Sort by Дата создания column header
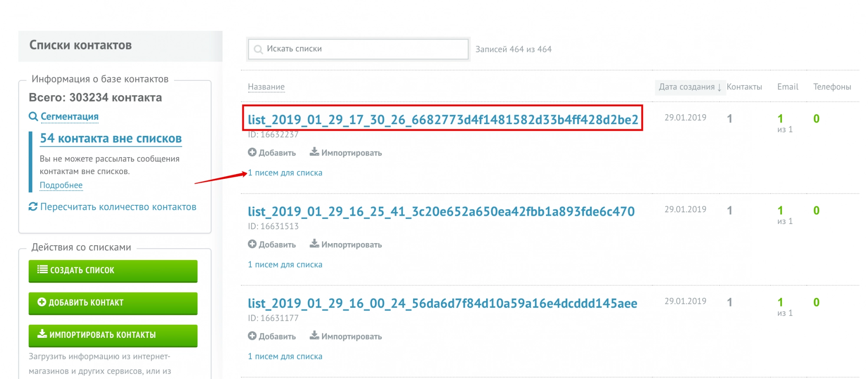This screenshot has width=868, height=379. point(690,87)
